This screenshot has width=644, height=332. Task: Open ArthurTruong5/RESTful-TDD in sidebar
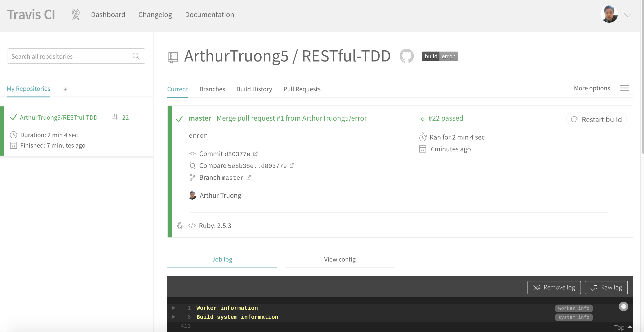tap(58, 117)
